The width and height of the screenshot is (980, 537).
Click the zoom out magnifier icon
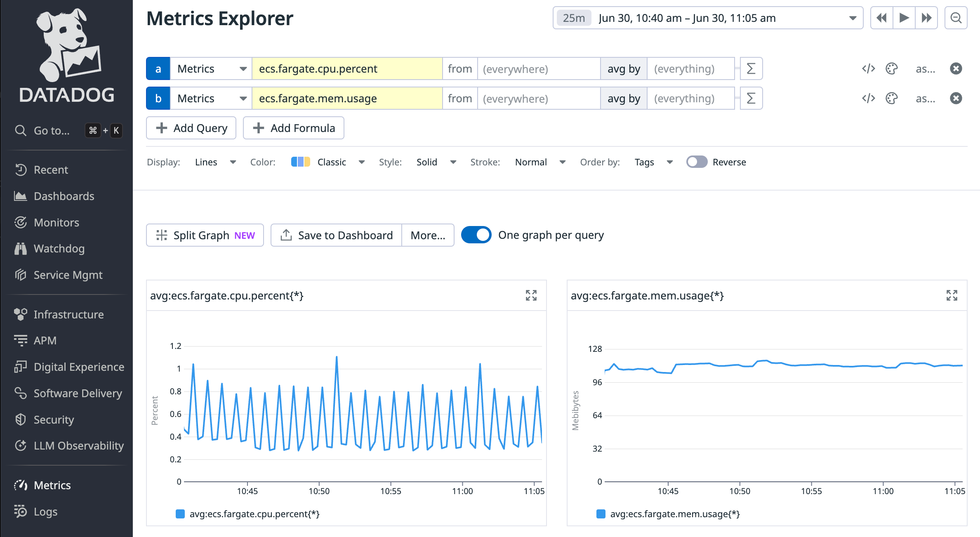[956, 18]
